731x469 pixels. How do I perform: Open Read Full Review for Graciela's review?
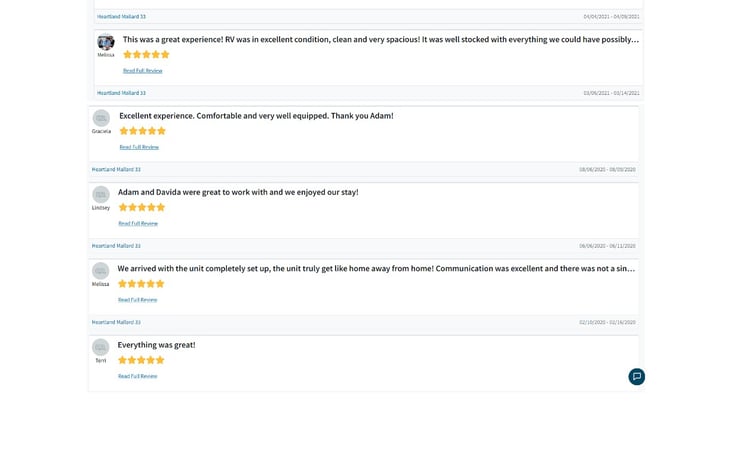[139, 147]
